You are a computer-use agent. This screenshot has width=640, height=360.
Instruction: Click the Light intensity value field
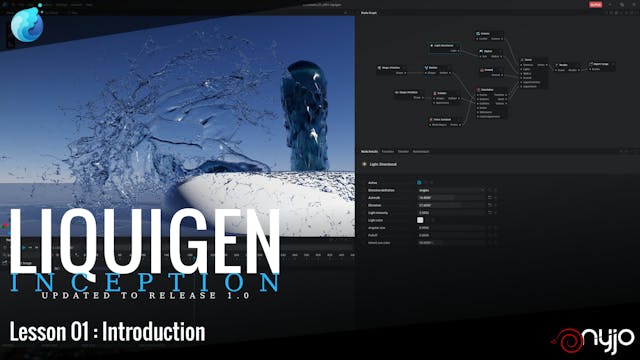click(451, 213)
